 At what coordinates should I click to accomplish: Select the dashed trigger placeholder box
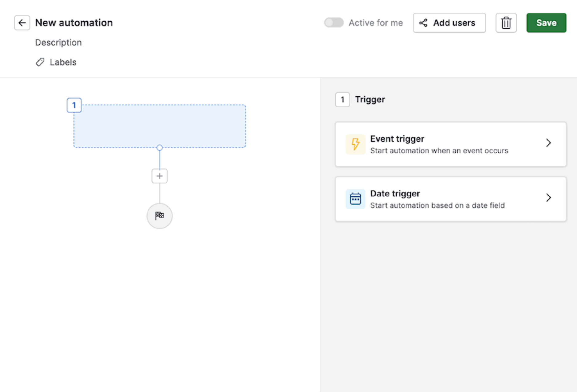tap(159, 126)
